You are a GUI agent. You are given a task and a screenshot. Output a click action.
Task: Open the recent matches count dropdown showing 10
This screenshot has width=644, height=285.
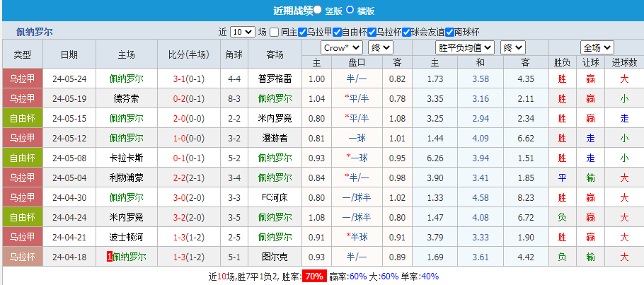[242, 32]
